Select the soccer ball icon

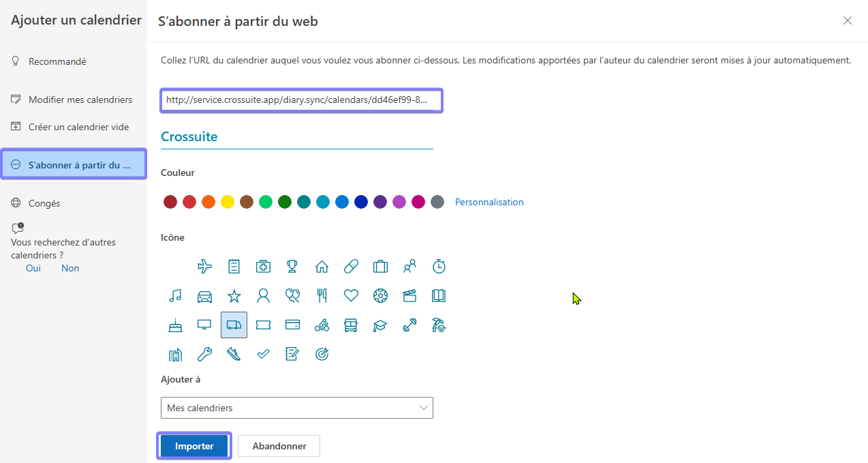[380, 295]
